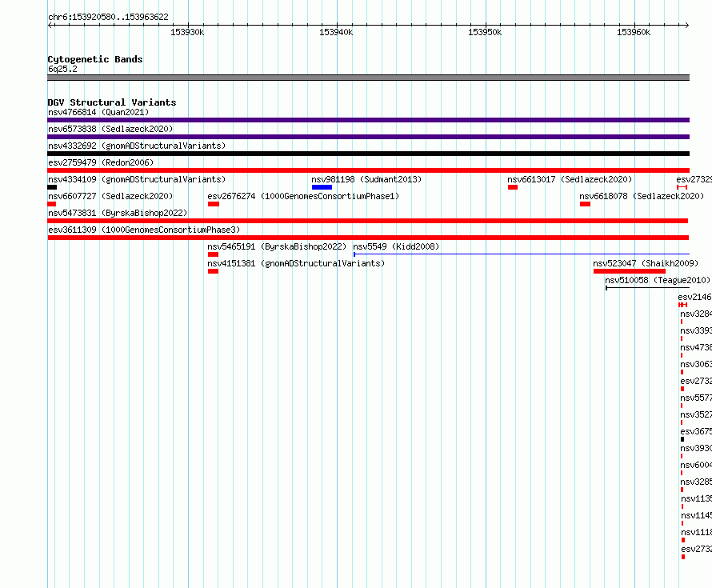712x588 pixels.
Task: Open nsv5473831 (ByrskaBishop2022) label
Action: click(x=118, y=213)
